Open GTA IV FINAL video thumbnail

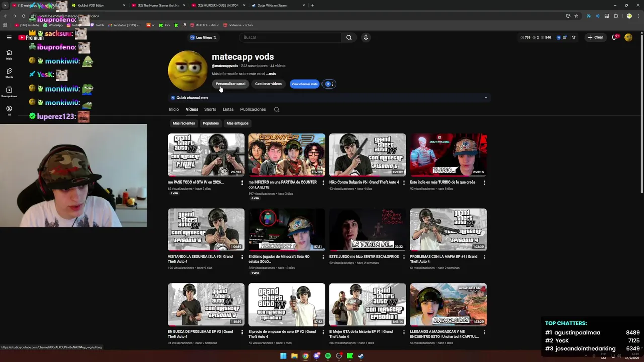pos(206,154)
